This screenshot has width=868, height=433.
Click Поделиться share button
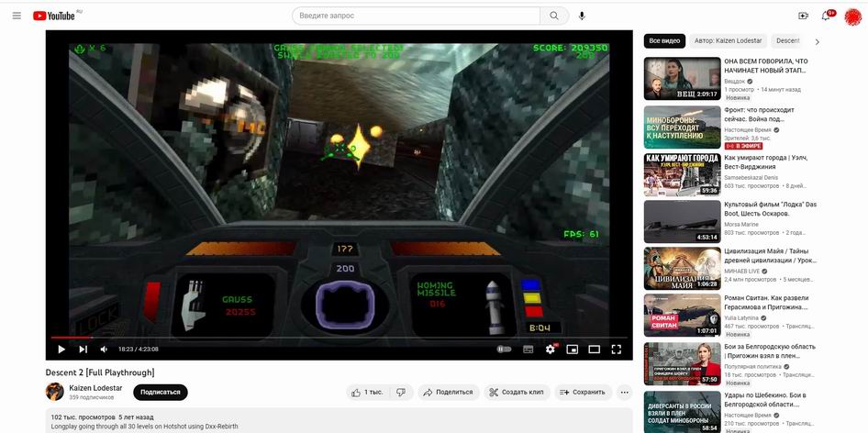[x=449, y=392]
